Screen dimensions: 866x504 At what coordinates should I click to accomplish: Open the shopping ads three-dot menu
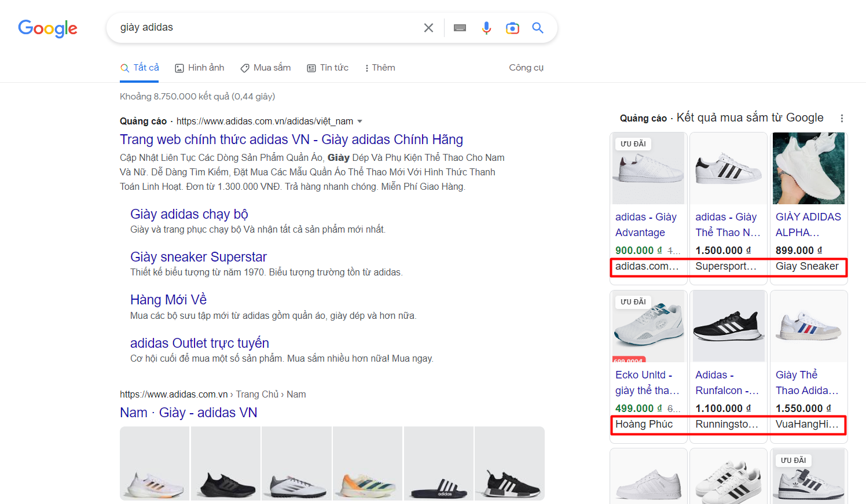coord(842,118)
